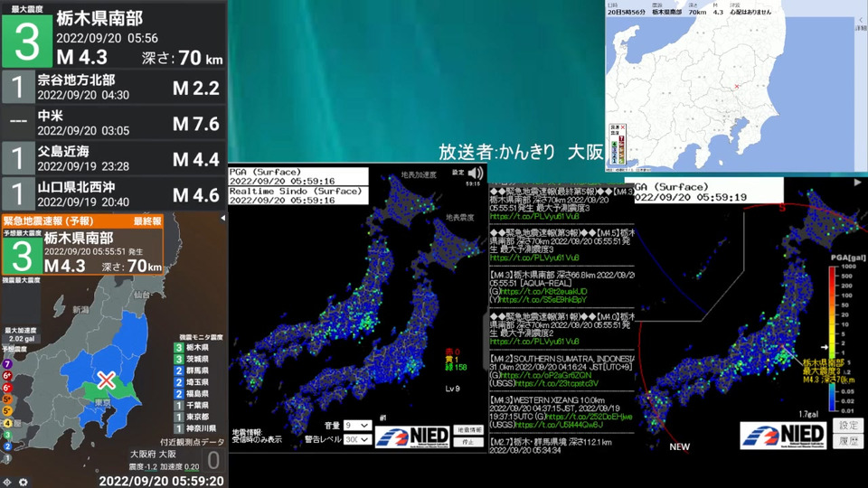Click the 緊急地震速報 (予報) orange header
The width and height of the screenshot is (868, 488).
point(48,221)
